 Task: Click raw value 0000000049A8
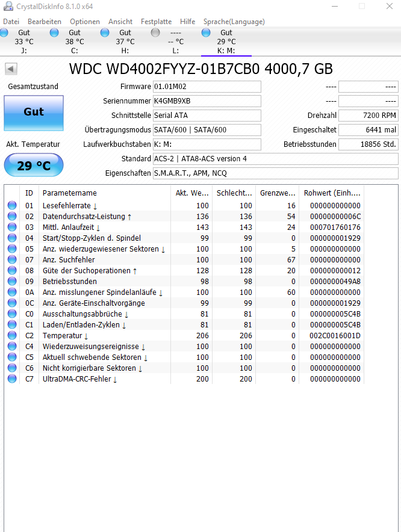tap(335, 282)
